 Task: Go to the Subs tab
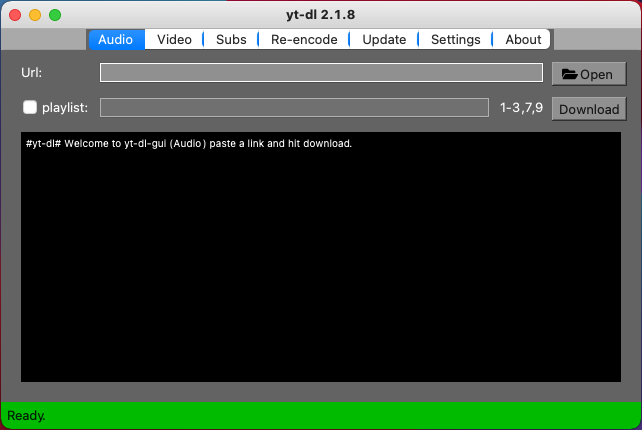(x=231, y=39)
